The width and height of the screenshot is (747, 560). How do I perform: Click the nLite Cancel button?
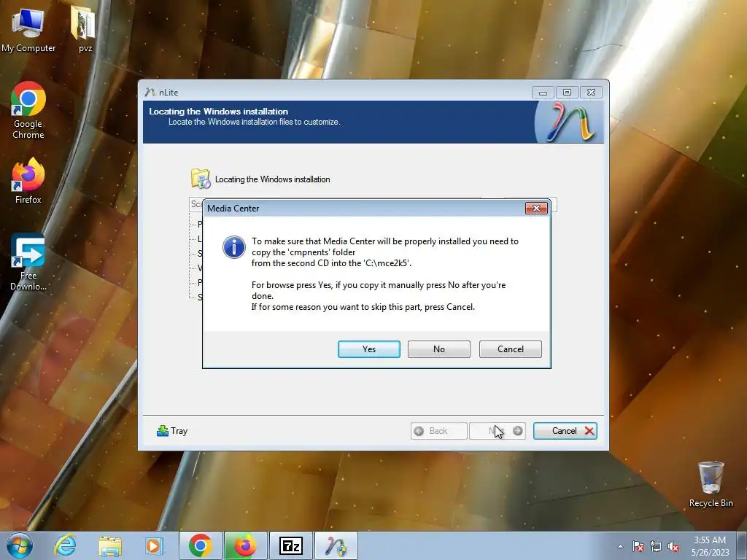point(565,431)
